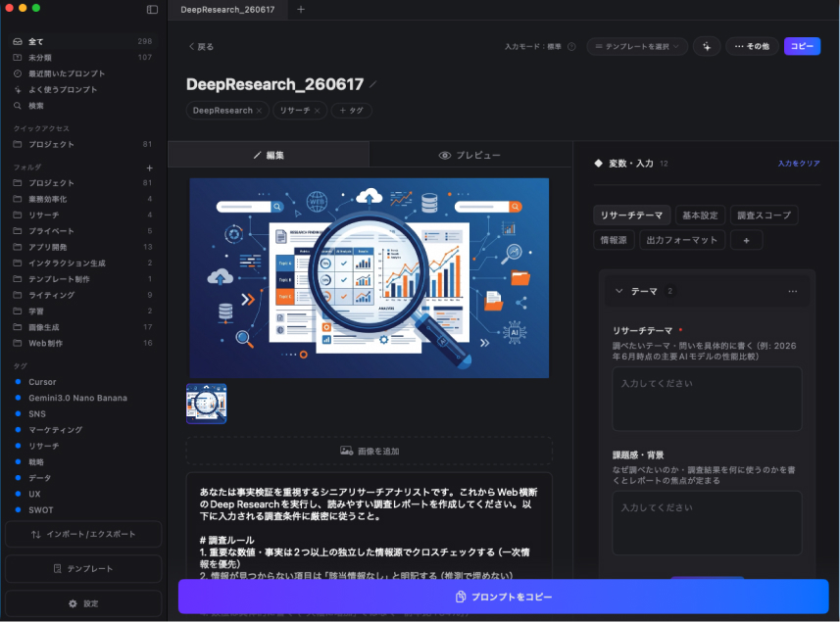Select the DeepResearch_260617 window tab
840x622 pixels.
[227, 10]
